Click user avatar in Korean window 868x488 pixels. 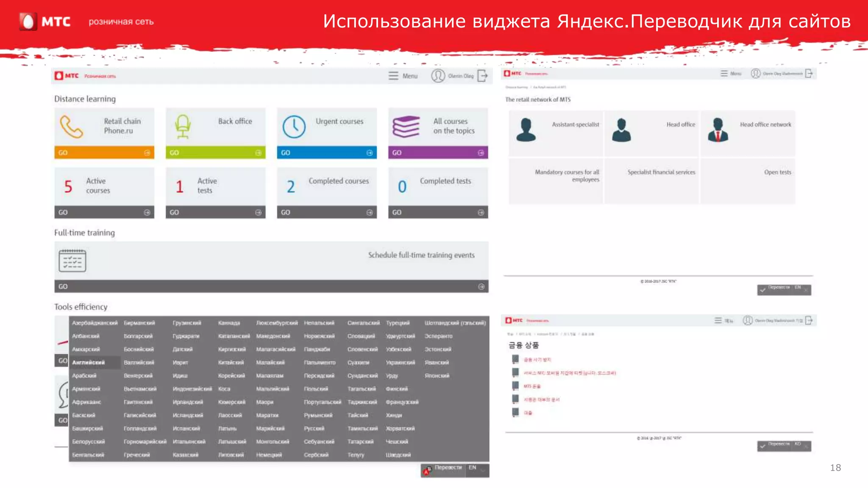tap(748, 320)
